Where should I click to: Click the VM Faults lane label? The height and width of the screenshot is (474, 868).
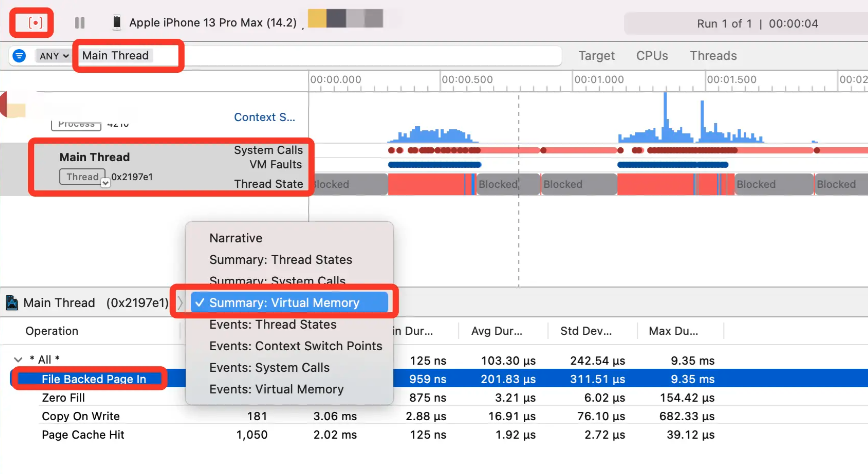[276, 164]
